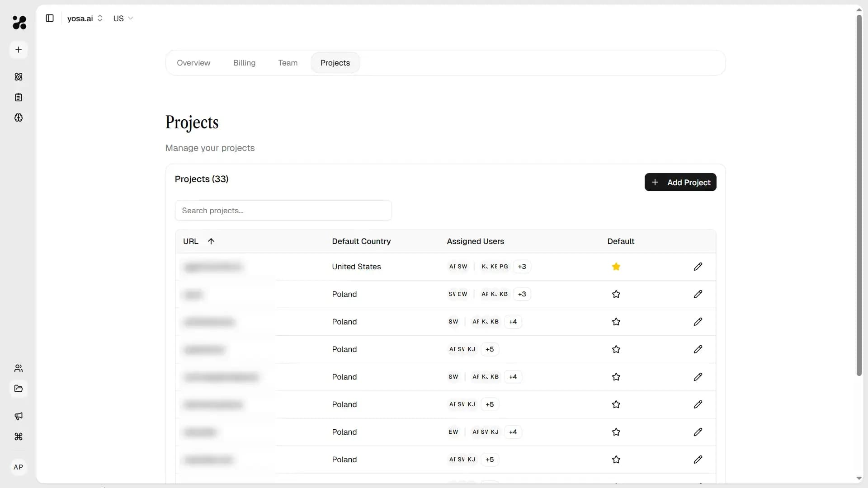Select the projects folder icon in sidebar
The width and height of the screenshot is (868, 488).
pyautogui.click(x=19, y=389)
